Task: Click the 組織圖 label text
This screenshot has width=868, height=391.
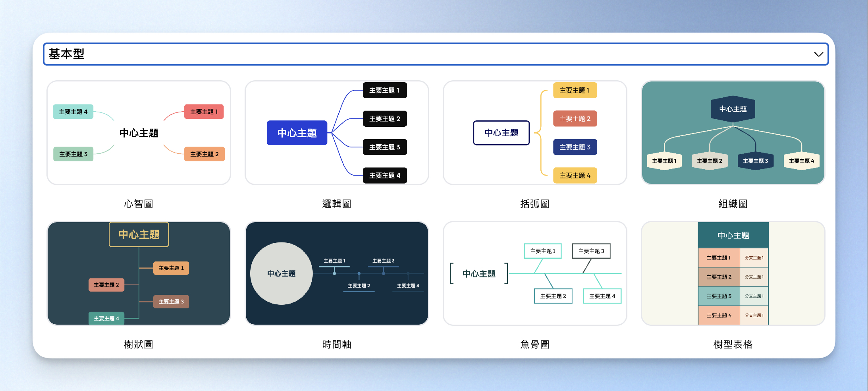Action: (x=733, y=204)
